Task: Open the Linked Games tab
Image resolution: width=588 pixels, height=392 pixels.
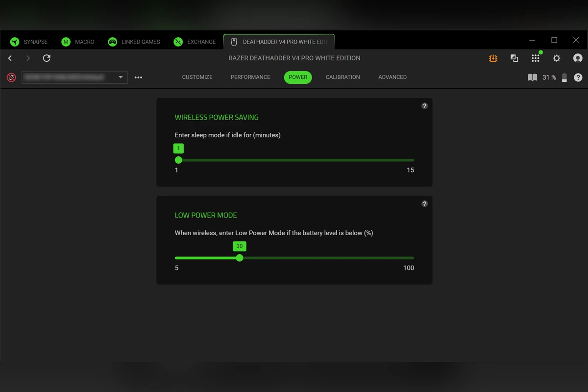Action: click(x=134, y=42)
